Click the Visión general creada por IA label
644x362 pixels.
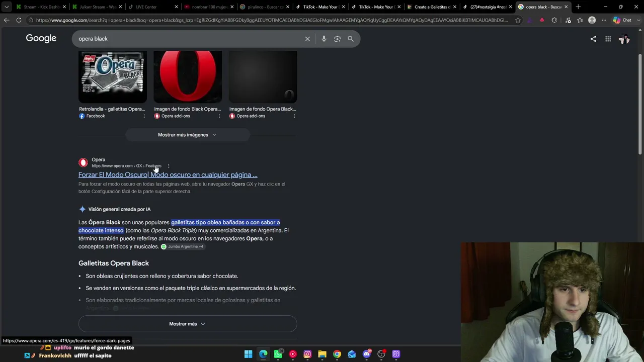coord(119,209)
